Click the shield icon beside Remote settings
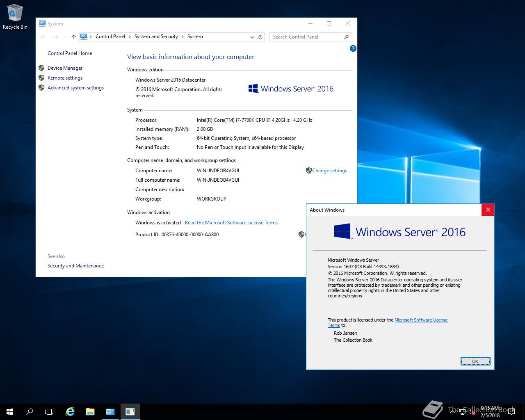Screen dimensions: 525x420 coord(41,78)
